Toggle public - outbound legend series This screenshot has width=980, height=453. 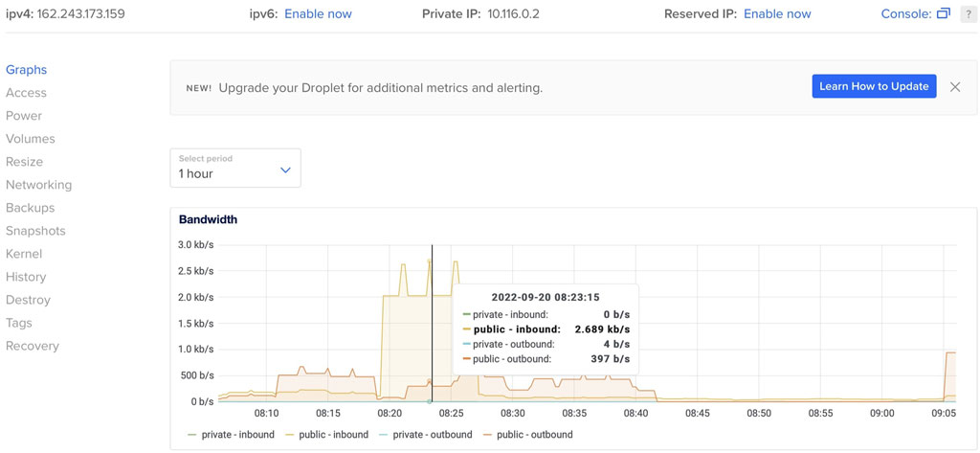click(527, 434)
